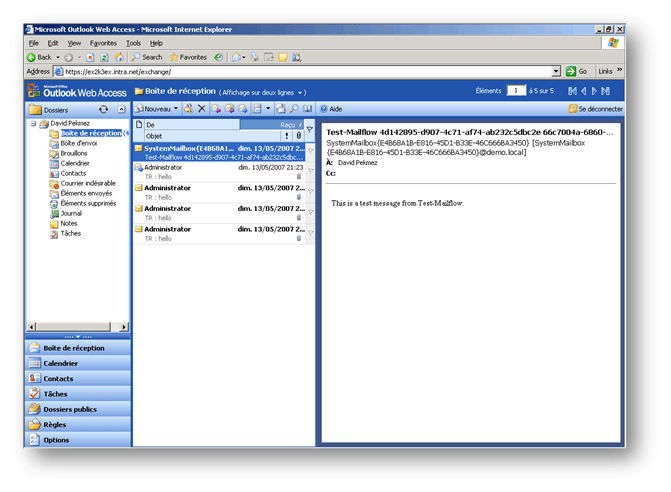Click the Aide help icon
Screen dimensions: 671x492
[x=324, y=108]
